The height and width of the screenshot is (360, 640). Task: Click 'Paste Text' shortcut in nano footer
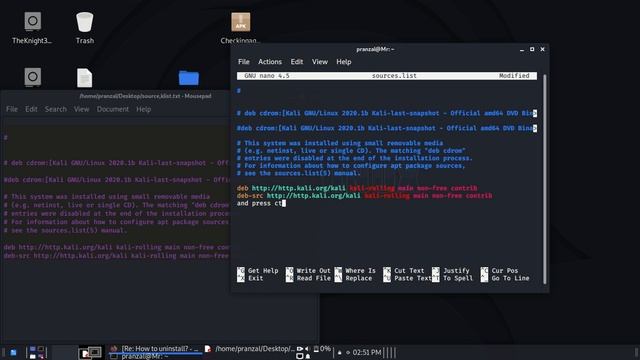[x=407, y=278]
